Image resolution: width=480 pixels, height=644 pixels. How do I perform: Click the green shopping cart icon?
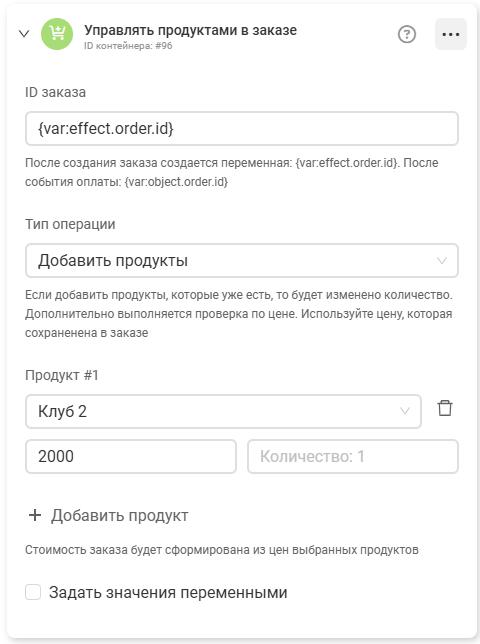(57, 34)
